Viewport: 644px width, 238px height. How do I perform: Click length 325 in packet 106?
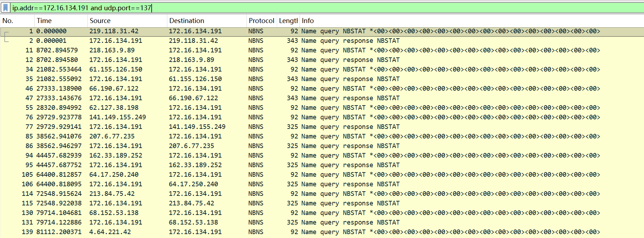(x=292, y=184)
